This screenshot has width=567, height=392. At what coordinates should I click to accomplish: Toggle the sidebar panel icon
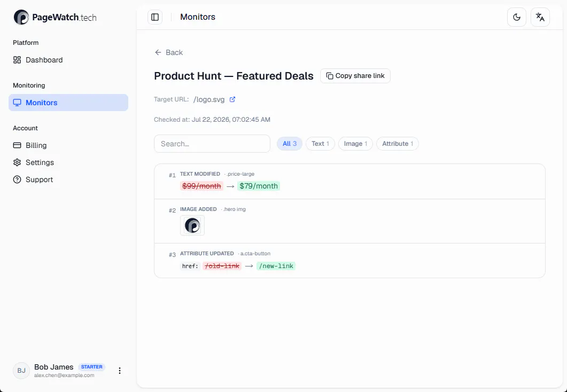point(155,17)
